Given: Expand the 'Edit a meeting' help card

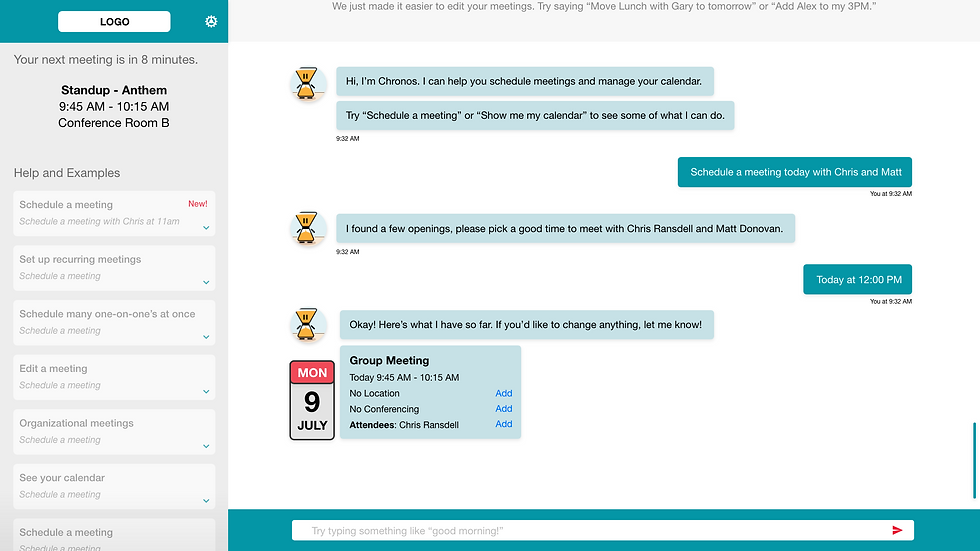Looking at the screenshot, I should tap(206, 392).
